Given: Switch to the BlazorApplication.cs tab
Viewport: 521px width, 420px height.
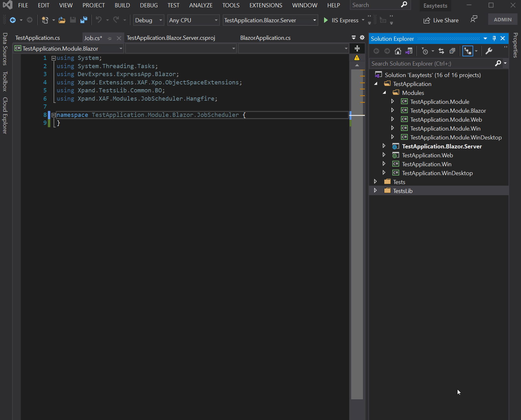Looking at the screenshot, I should [x=265, y=38].
